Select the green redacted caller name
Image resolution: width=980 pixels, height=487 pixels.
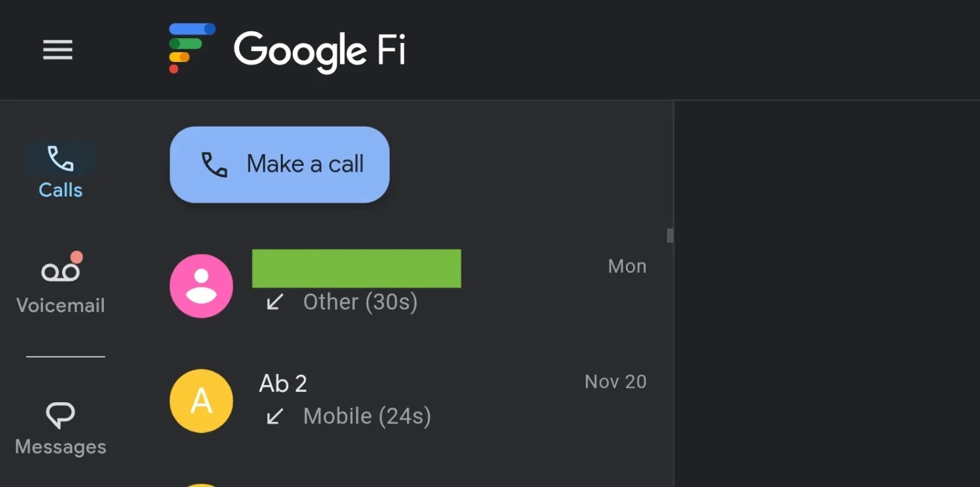(x=357, y=268)
